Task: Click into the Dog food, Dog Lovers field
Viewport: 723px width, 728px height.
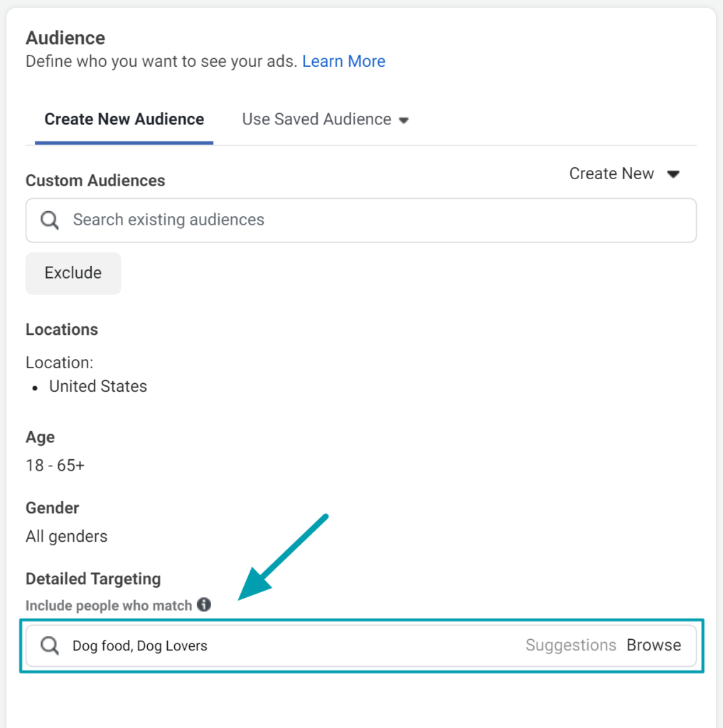Action: (x=361, y=646)
